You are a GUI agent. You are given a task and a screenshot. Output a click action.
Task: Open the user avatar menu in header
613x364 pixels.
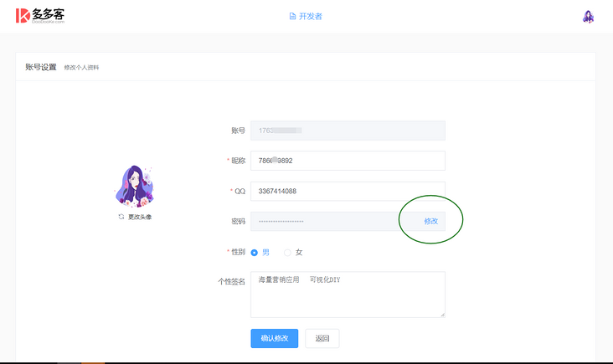tap(588, 17)
